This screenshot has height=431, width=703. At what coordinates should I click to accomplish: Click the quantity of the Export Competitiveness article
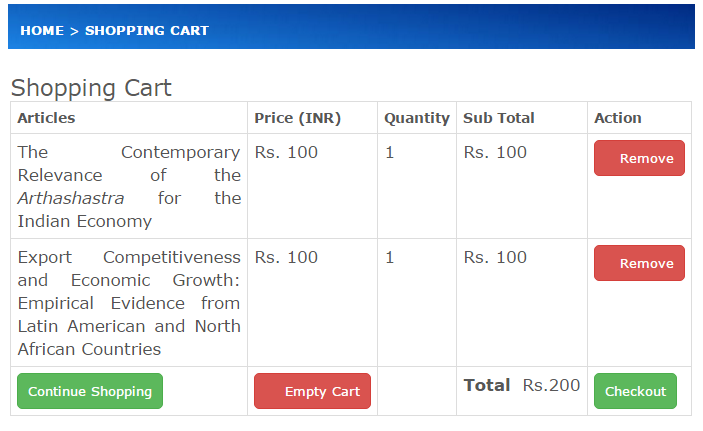point(390,257)
